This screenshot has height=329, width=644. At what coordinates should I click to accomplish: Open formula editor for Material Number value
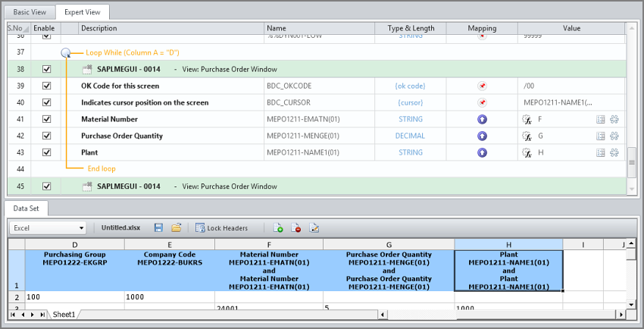pos(527,120)
